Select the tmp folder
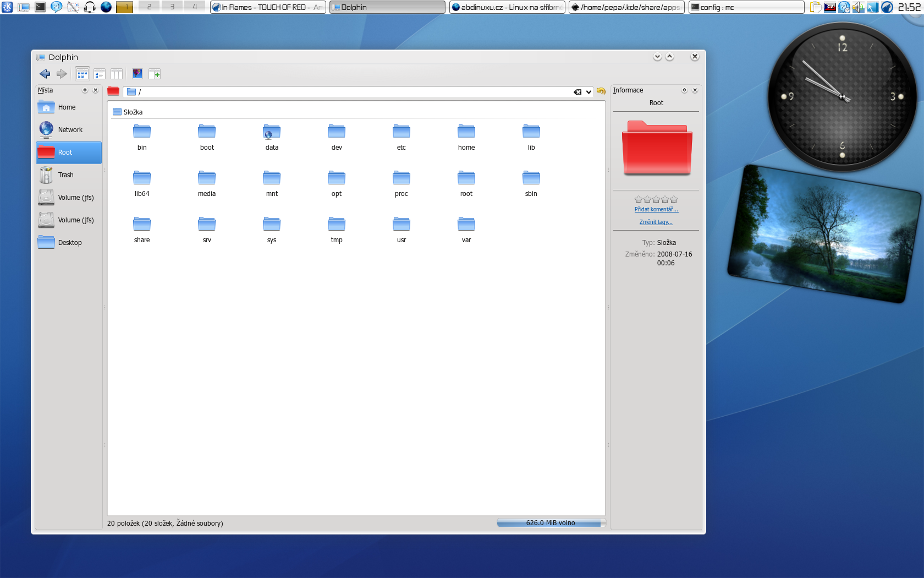 [x=337, y=230]
